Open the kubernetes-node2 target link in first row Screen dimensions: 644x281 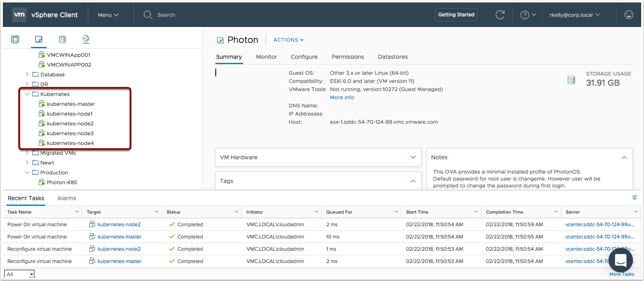pyautogui.click(x=119, y=224)
